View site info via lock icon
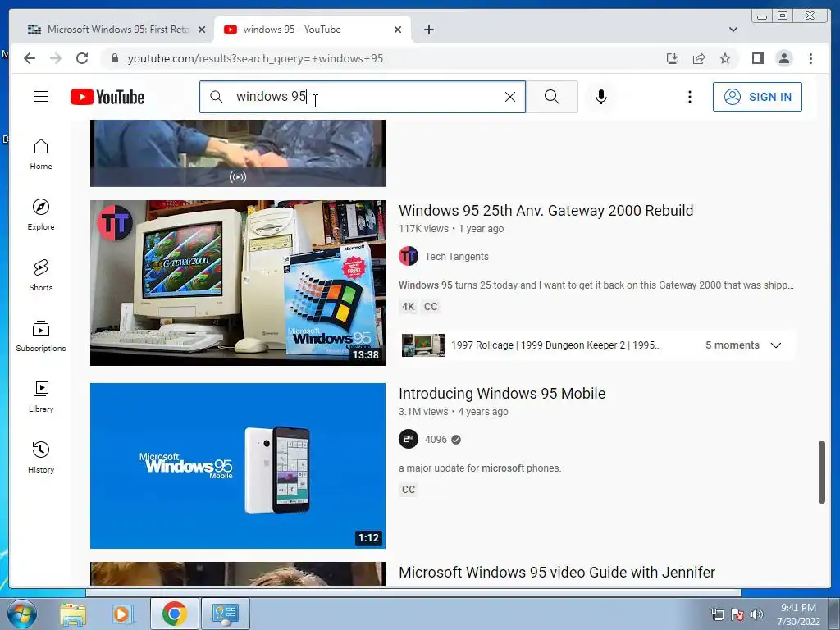 coord(114,58)
